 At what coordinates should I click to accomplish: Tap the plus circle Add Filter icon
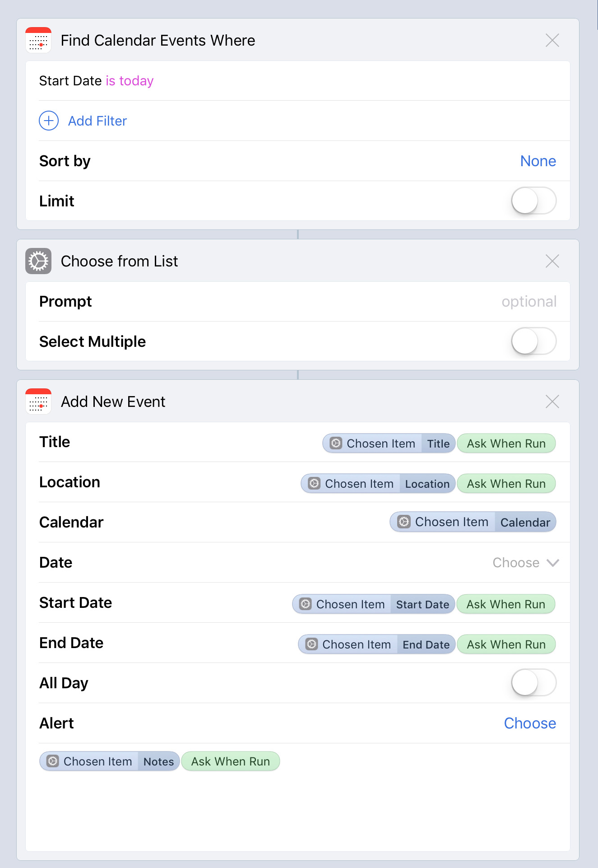click(x=49, y=121)
